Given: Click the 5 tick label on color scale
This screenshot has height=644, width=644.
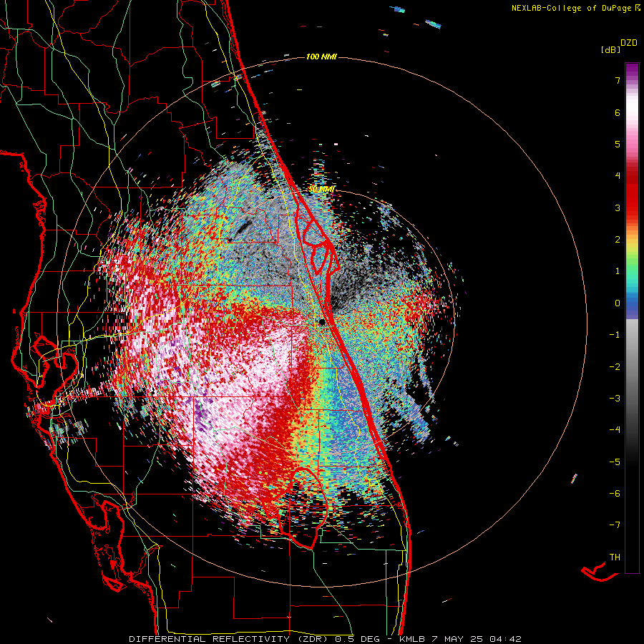Looking at the screenshot, I should click(x=618, y=144).
